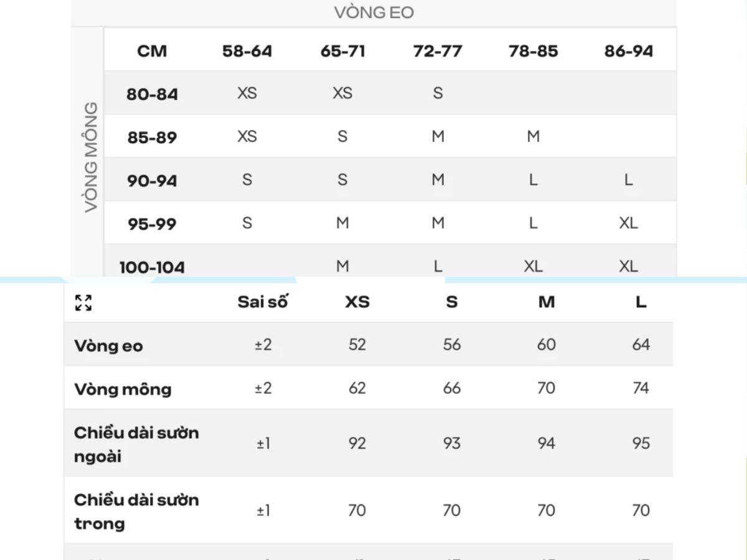The image size is (747, 560).
Task: Select the 86-94 waist range header
Action: point(629,51)
